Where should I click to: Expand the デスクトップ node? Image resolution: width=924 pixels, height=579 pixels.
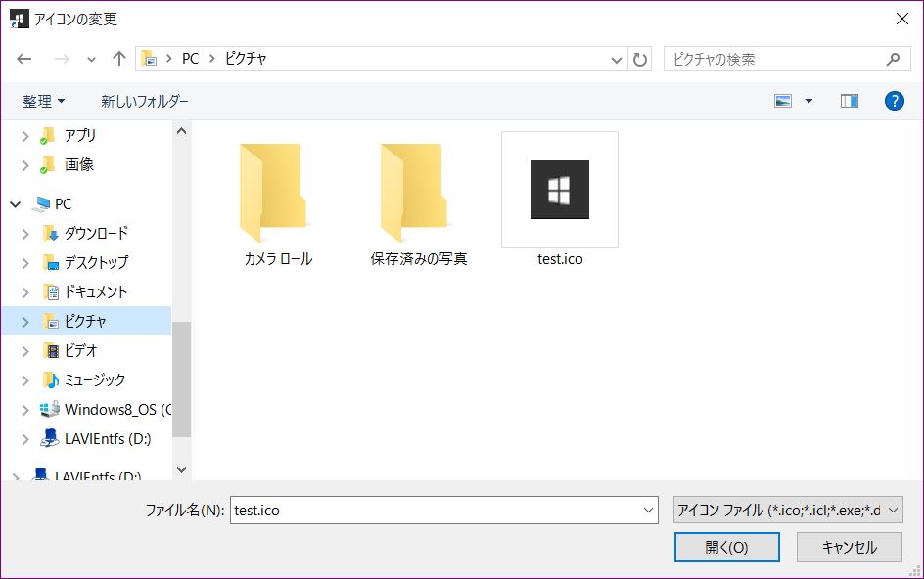tap(25, 263)
